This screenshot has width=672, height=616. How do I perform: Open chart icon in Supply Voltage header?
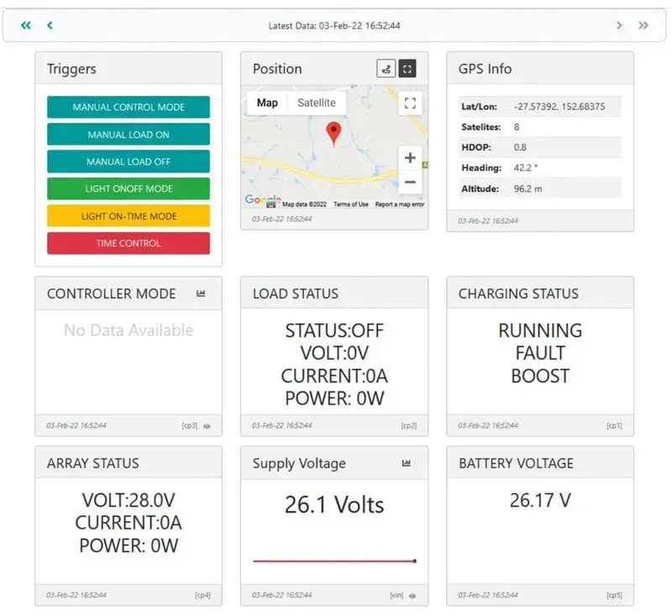click(407, 463)
